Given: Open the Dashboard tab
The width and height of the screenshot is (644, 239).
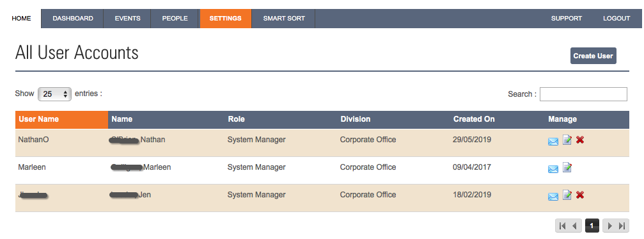Looking at the screenshot, I should (x=73, y=19).
